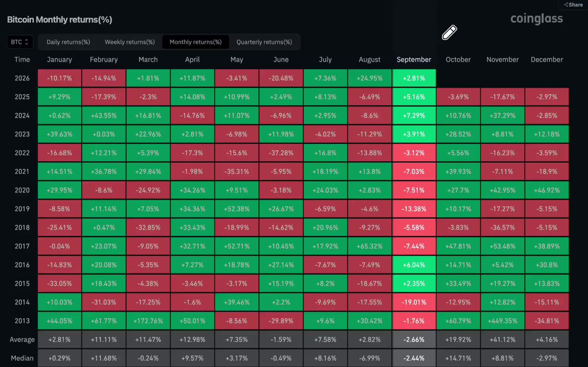The width and height of the screenshot is (588, 367).
Task: Select the 2014 September cell -19.01%
Action: coord(414,302)
